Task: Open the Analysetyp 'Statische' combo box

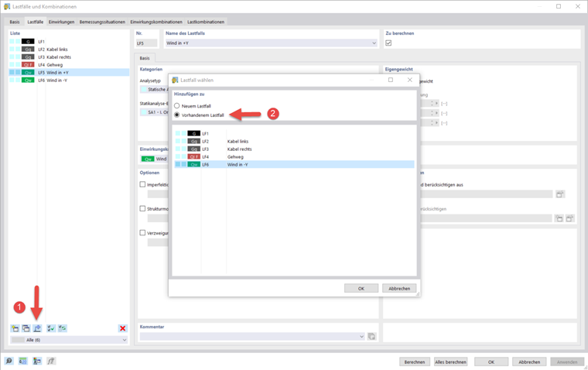Action: (154, 89)
